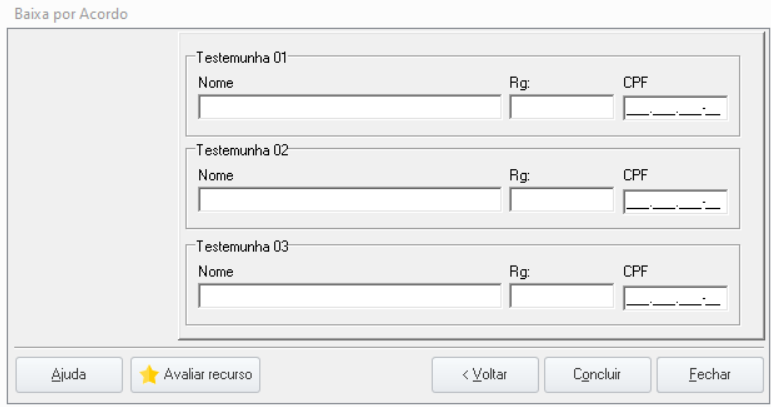Image resolution: width=771 pixels, height=407 pixels.
Task: Finish the wizard with Concluir
Action: point(597,375)
